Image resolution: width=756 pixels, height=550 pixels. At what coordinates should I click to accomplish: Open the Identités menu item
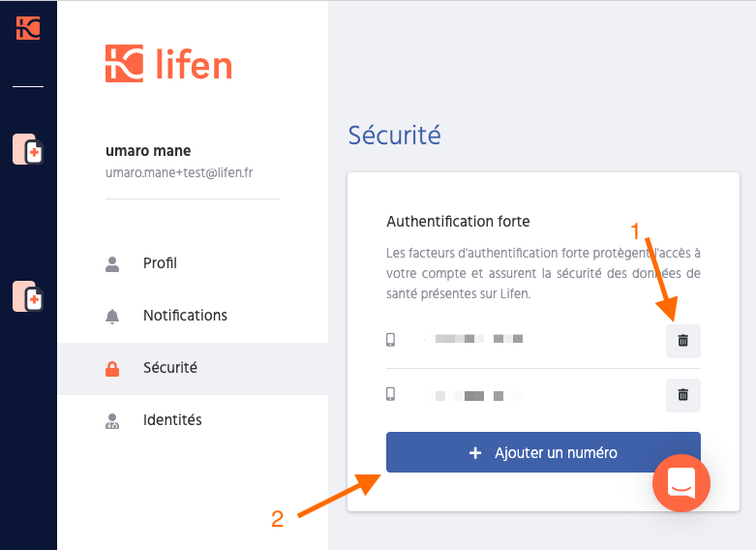193,420
